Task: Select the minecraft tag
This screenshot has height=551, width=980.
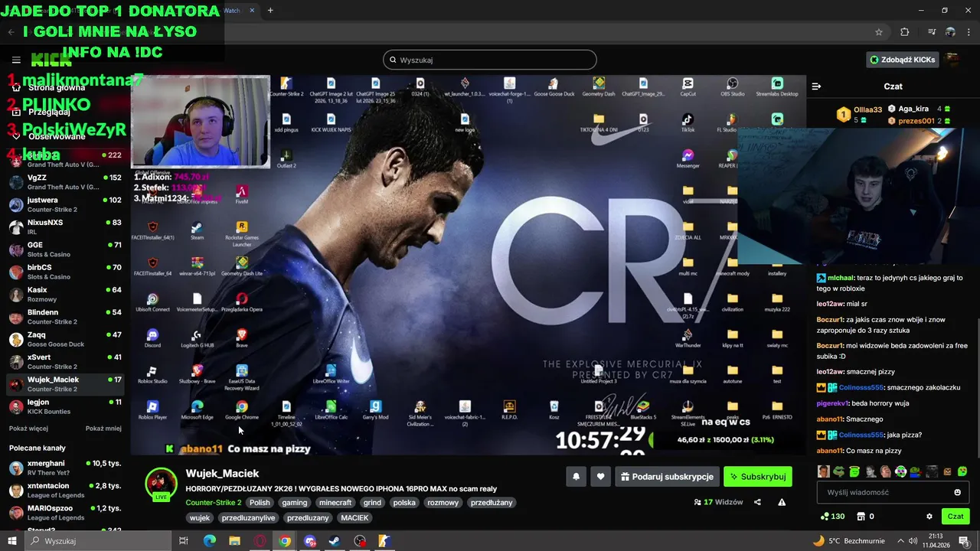Action: coord(335,503)
